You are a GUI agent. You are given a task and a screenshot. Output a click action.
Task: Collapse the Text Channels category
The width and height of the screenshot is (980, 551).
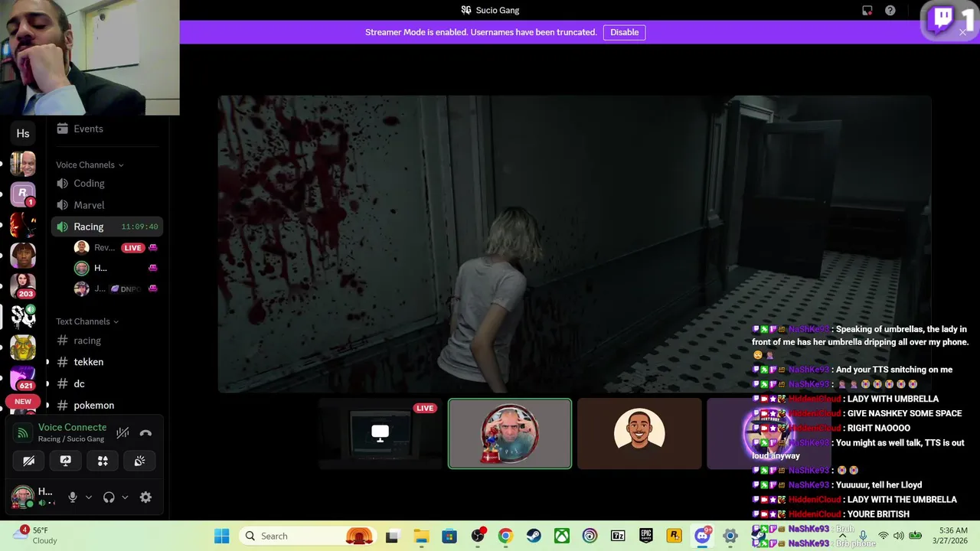click(87, 321)
